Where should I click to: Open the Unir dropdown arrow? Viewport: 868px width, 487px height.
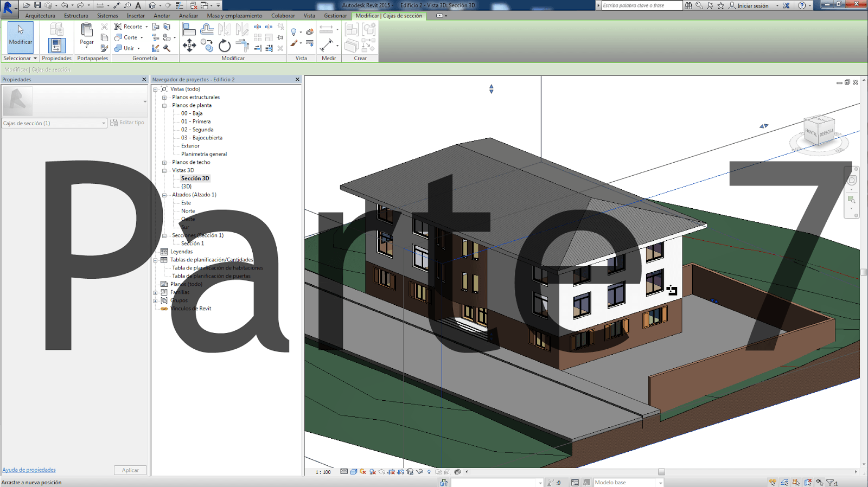(x=138, y=48)
